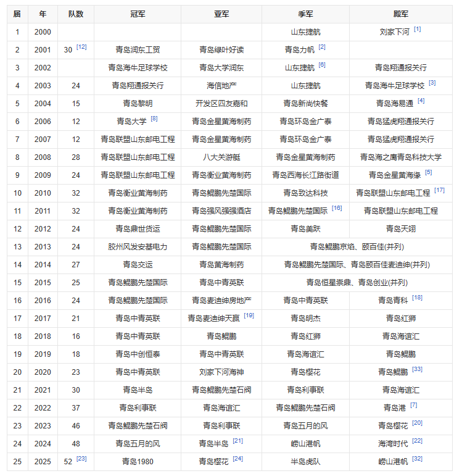Image resolution: width=462 pixels, height=476 pixels.
Task: Open citation [23] beside team count 52
Action: (x=81, y=459)
